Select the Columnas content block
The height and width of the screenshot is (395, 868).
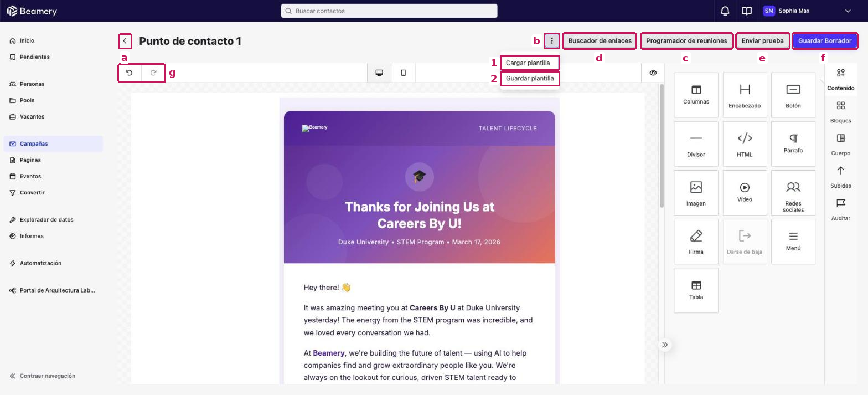point(696,95)
